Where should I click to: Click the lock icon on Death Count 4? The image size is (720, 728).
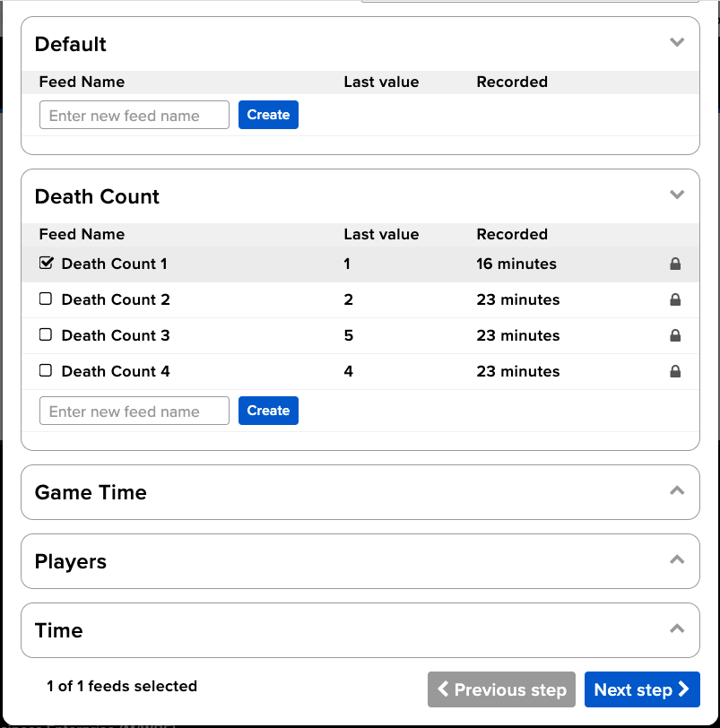point(675,371)
